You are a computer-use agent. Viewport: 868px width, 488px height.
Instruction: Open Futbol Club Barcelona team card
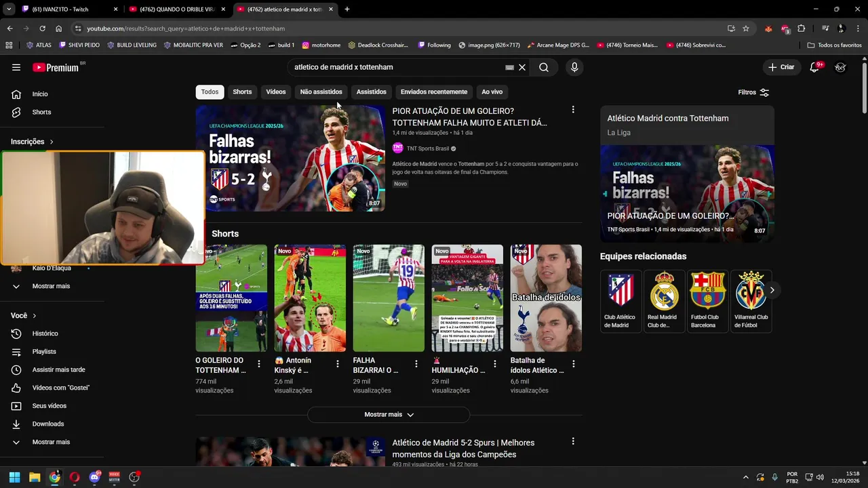coord(707,301)
